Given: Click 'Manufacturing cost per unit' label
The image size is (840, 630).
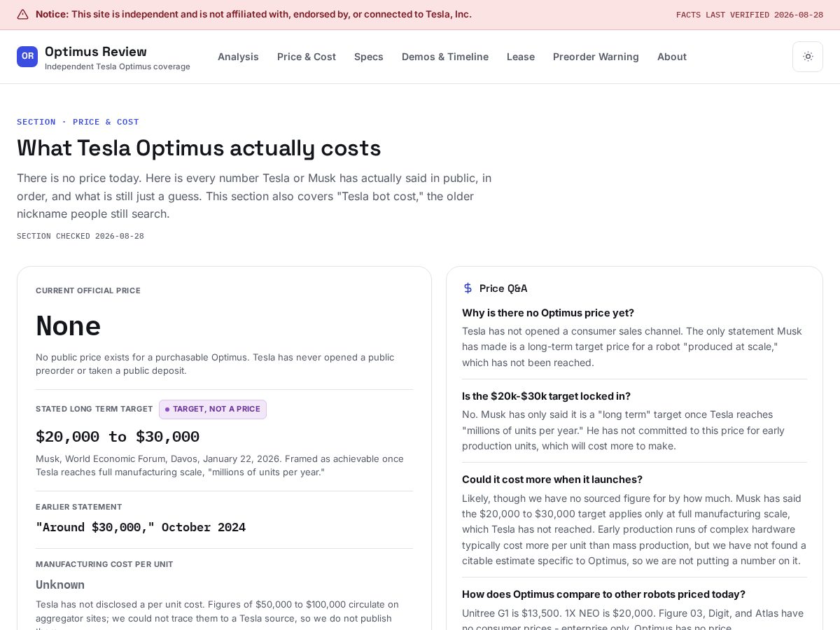Looking at the screenshot, I should [x=104, y=564].
